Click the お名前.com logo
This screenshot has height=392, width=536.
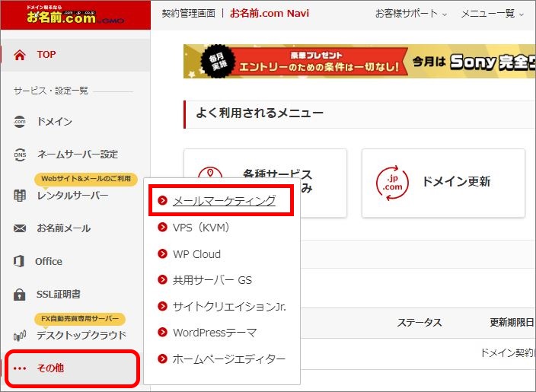point(75,15)
